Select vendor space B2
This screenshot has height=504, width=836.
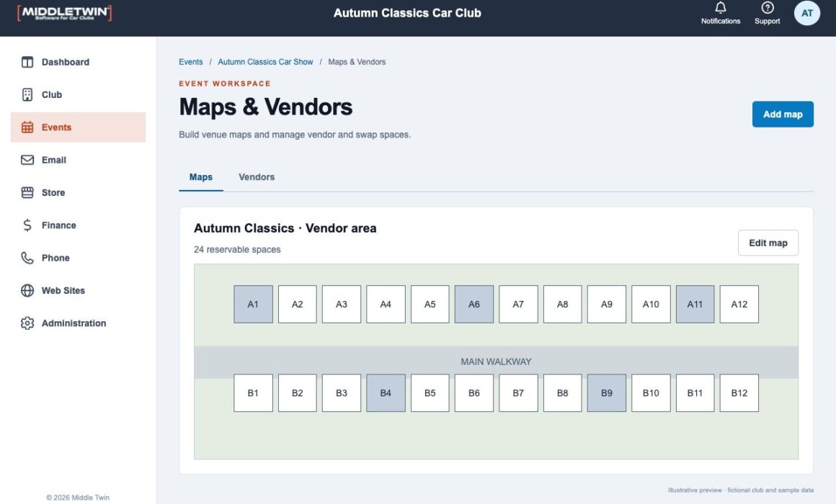(x=298, y=393)
